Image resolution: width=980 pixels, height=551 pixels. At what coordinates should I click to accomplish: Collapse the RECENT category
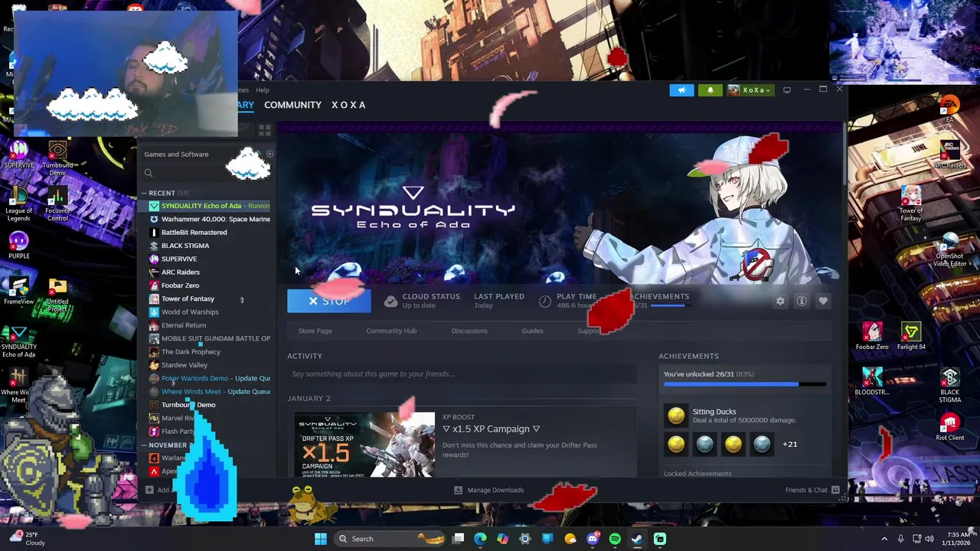point(144,193)
